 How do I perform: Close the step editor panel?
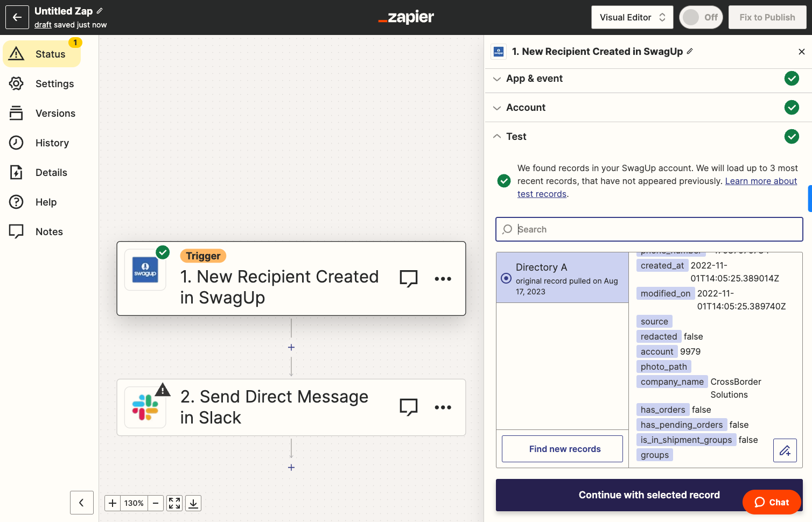click(801, 52)
